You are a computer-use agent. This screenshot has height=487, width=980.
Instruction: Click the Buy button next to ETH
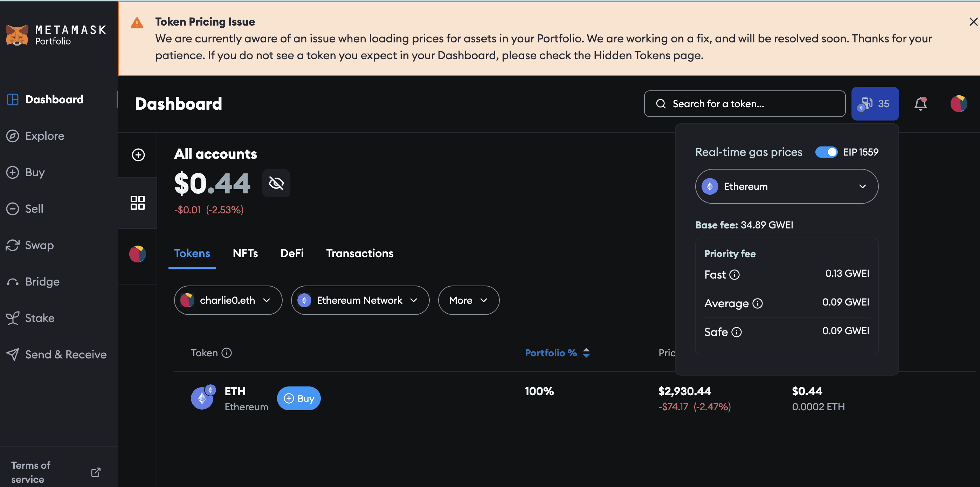pos(299,398)
